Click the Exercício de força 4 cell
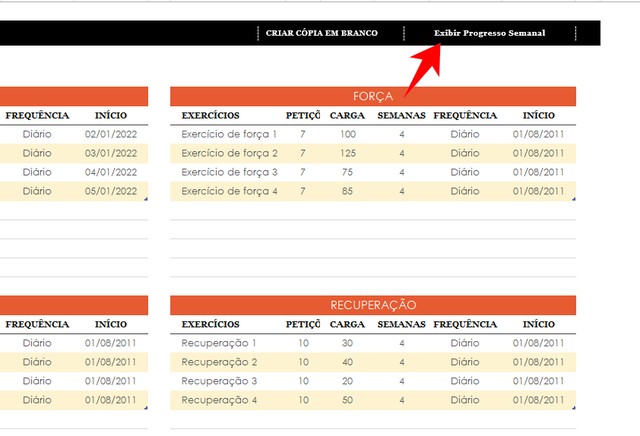 (229, 191)
